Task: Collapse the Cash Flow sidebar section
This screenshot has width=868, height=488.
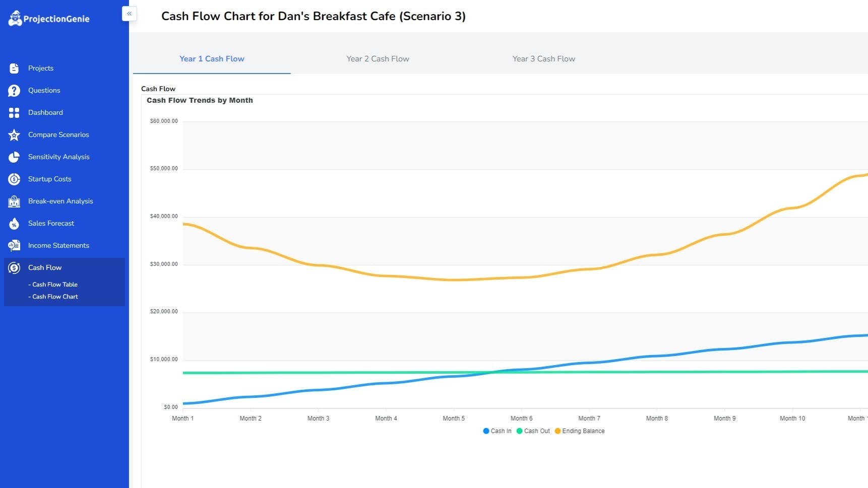Action: [65, 268]
